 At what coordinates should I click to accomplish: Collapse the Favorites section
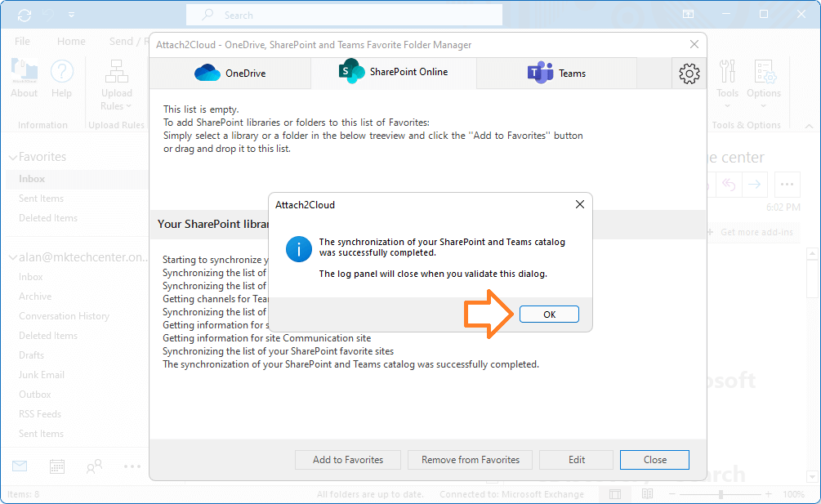tap(11, 156)
